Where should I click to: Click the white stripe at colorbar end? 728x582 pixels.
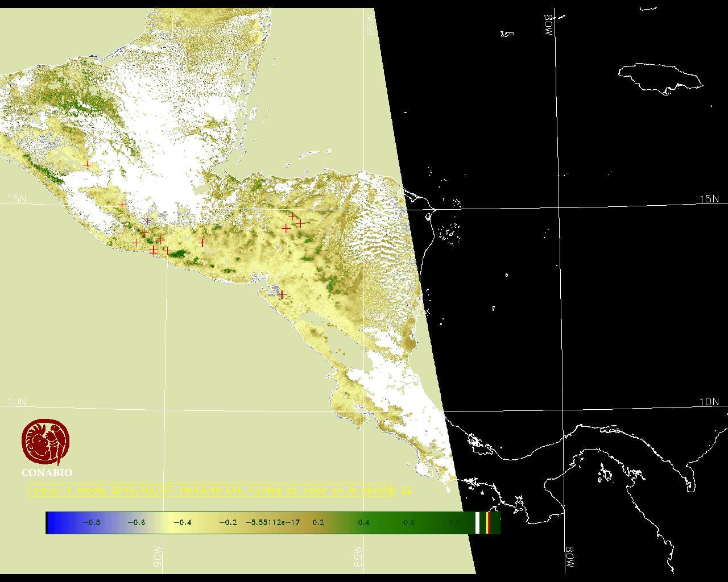477,523
